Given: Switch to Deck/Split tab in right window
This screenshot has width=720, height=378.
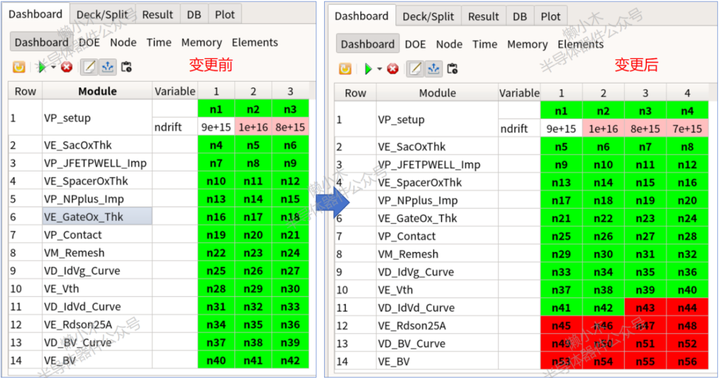Looking at the screenshot, I should tap(428, 17).
